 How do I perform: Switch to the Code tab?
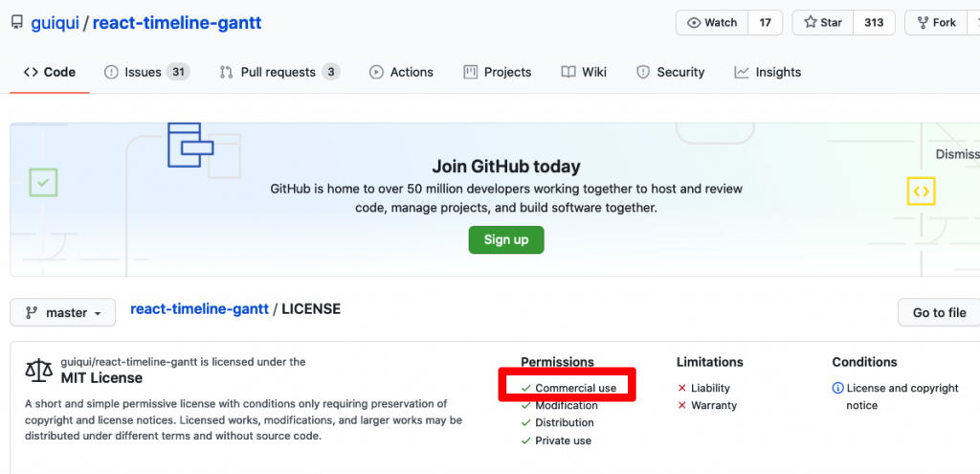50,72
